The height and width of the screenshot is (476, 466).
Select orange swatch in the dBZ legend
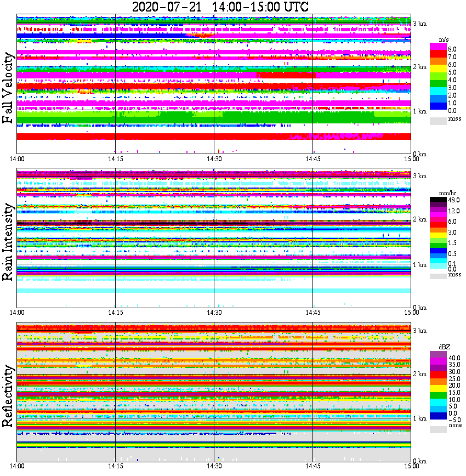click(438, 382)
